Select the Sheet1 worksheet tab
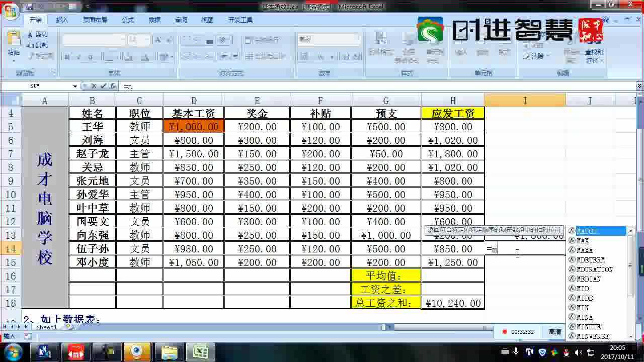 (46, 327)
